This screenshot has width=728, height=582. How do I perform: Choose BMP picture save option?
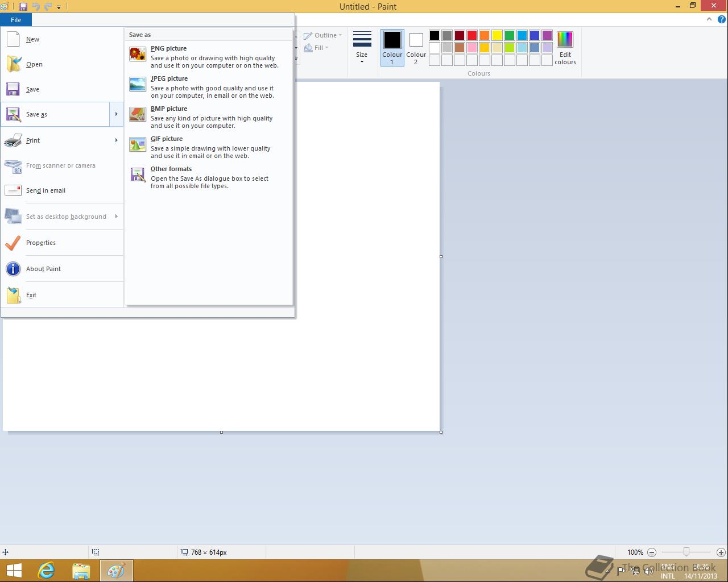[x=208, y=117]
